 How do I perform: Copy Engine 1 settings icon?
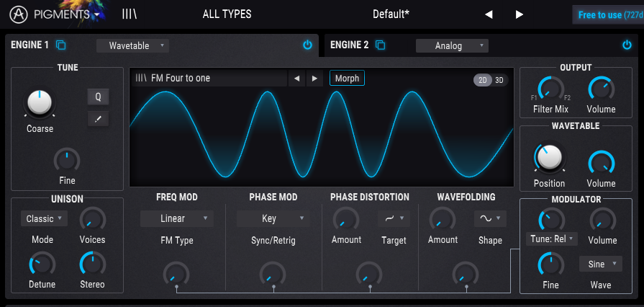tap(60, 45)
